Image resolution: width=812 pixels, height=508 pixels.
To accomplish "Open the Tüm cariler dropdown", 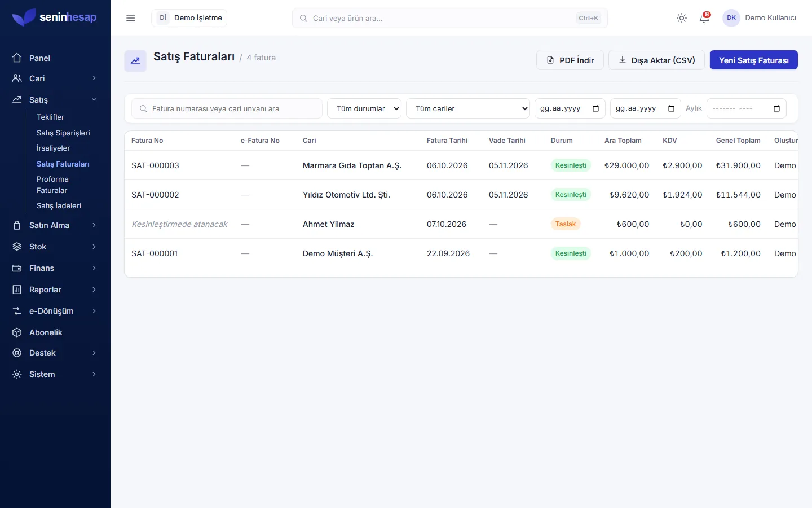I will (468, 108).
